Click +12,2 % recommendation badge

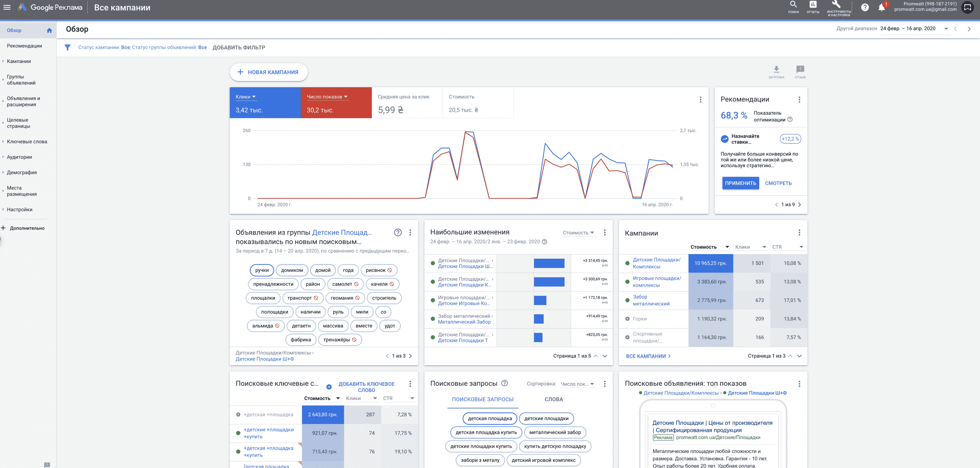(790, 139)
